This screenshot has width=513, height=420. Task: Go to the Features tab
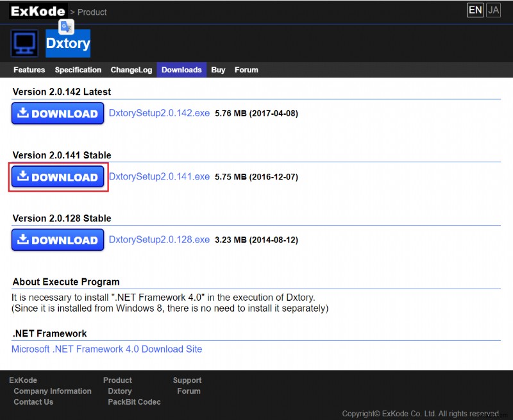click(x=29, y=70)
